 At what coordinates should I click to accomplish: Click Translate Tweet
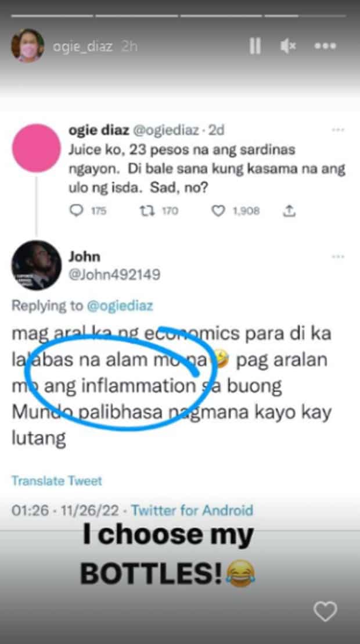coord(57,481)
